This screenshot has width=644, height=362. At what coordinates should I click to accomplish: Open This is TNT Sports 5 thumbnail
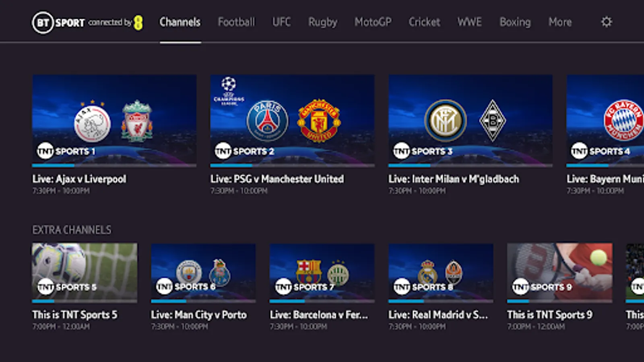(85, 271)
